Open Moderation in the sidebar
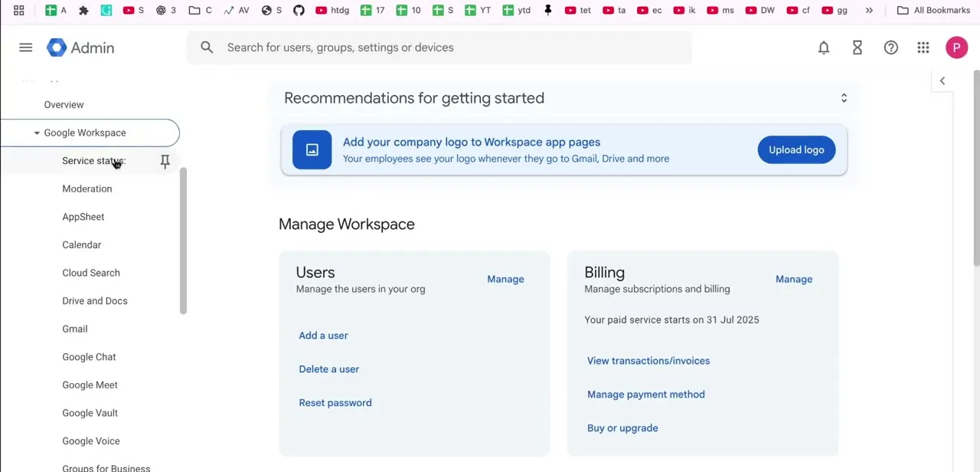Screen dimensions: 980x472 (87, 188)
